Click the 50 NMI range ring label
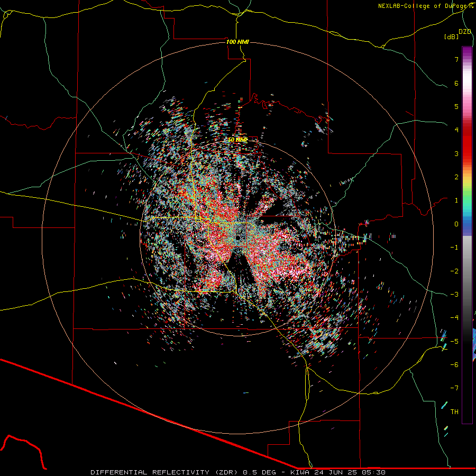This screenshot has height=476, width=476. tap(237, 140)
